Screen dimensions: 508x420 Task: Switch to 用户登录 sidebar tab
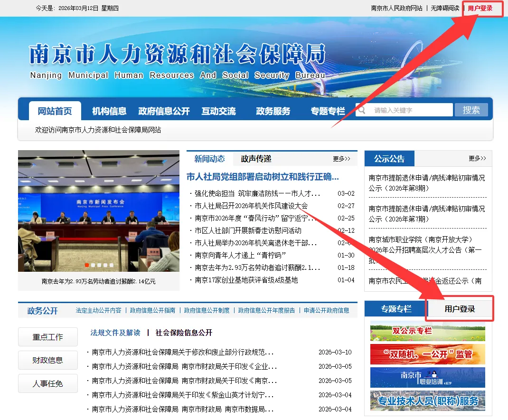(x=460, y=309)
